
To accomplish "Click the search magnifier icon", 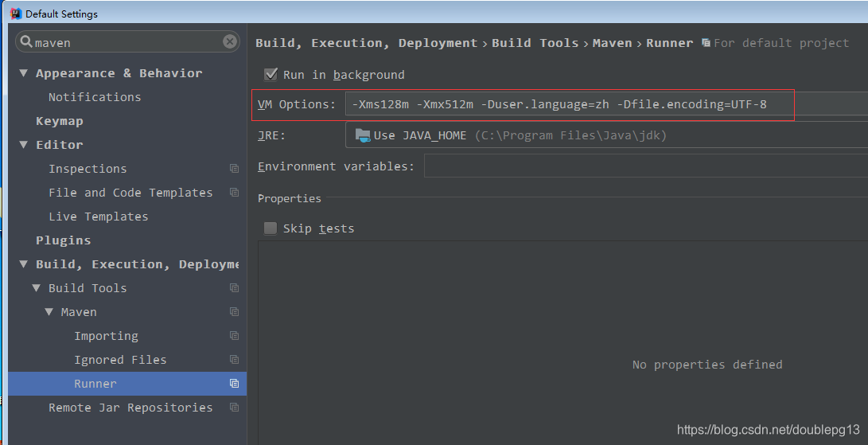I will (x=25, y=41).
